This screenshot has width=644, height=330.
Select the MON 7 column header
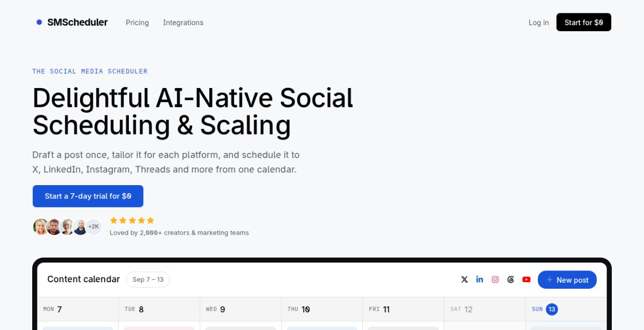(x=78, y=309)
